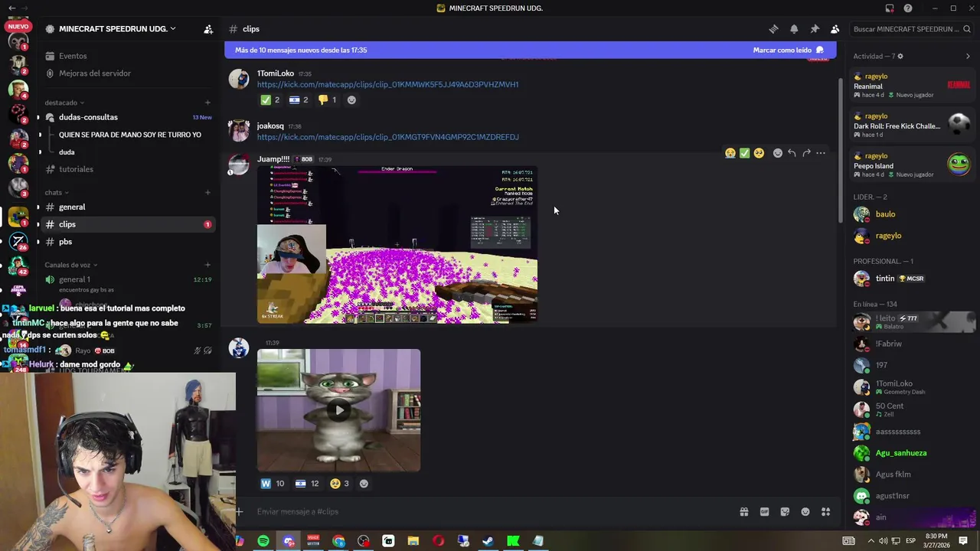Show pinned messages pin icon
The image size is (980, 551).
pos(815,29)
